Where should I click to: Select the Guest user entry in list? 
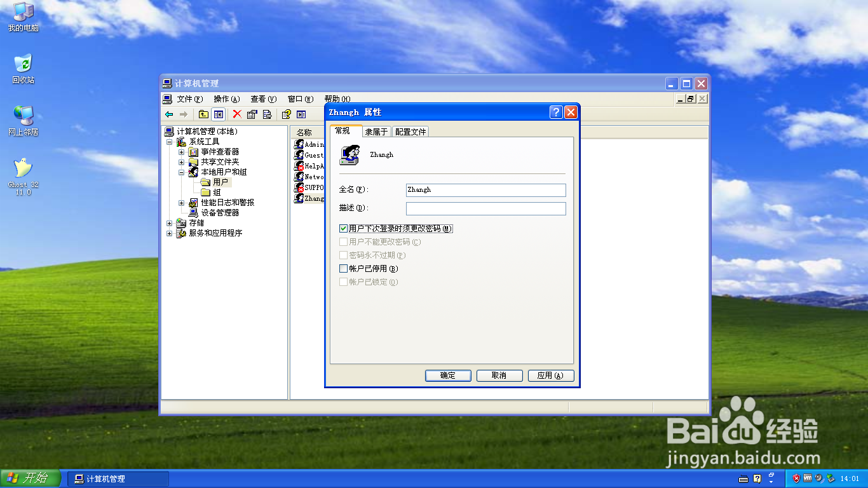coord(309,155)
